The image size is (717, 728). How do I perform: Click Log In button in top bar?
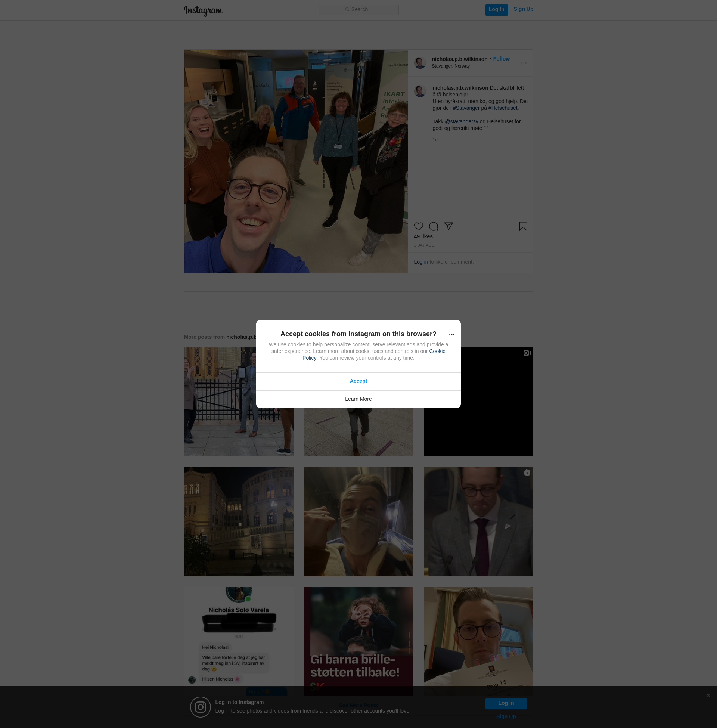click(496, 10)
